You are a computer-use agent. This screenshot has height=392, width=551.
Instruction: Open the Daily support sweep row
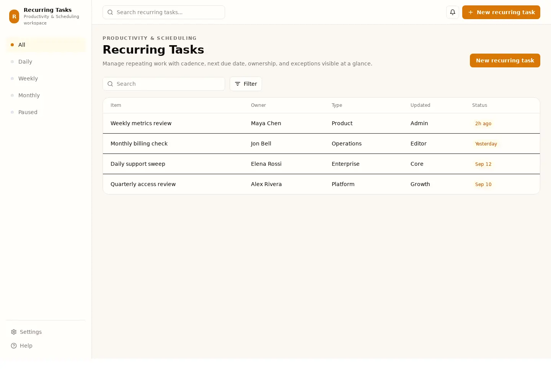(321, 164)
